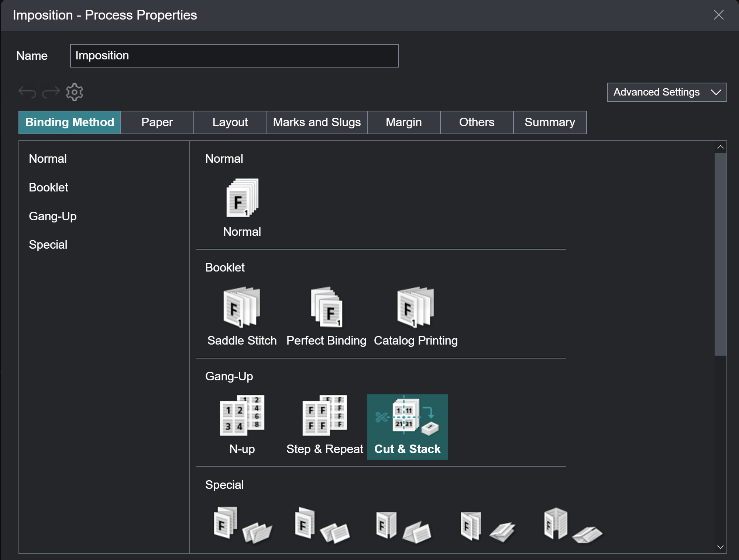Open the settings gear icon
This screenshot has height=560, width=739.
point(75,92)
